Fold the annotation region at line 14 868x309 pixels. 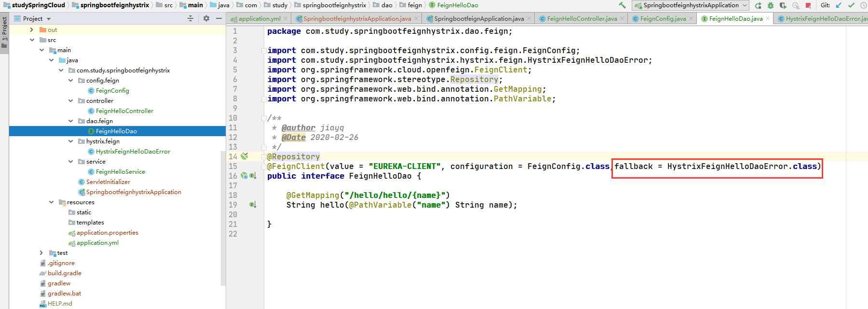click(x=264, y=156)
